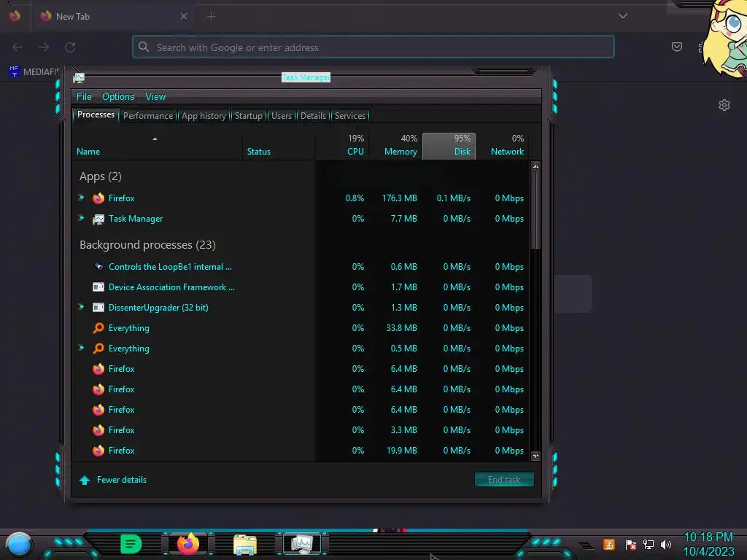747x560 pixels.
Task: Click the Firefox reload button
Action: click(70, 47)
